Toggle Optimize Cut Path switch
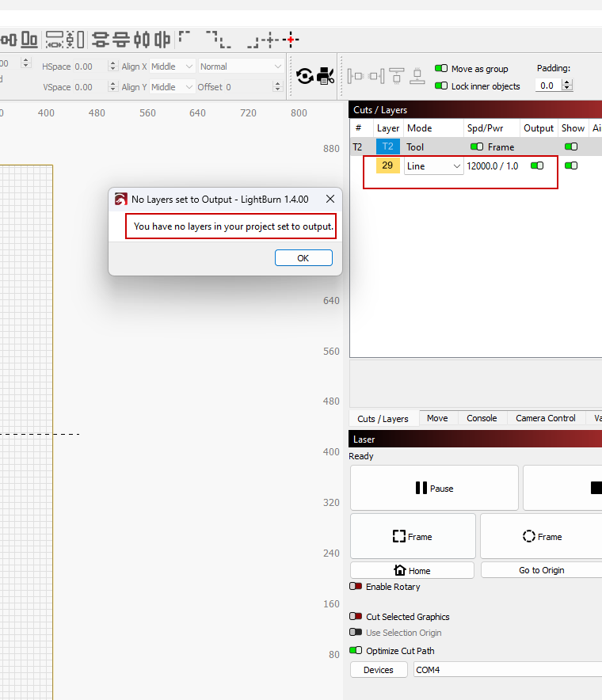Screen dimensions: 602x700 (x=356, y=651)
